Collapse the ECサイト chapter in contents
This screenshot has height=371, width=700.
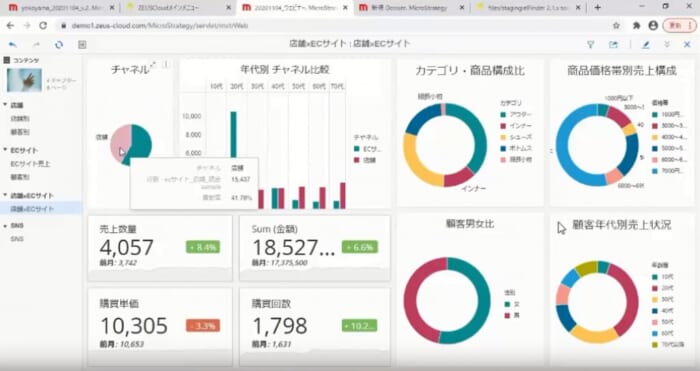pos(5,150)
